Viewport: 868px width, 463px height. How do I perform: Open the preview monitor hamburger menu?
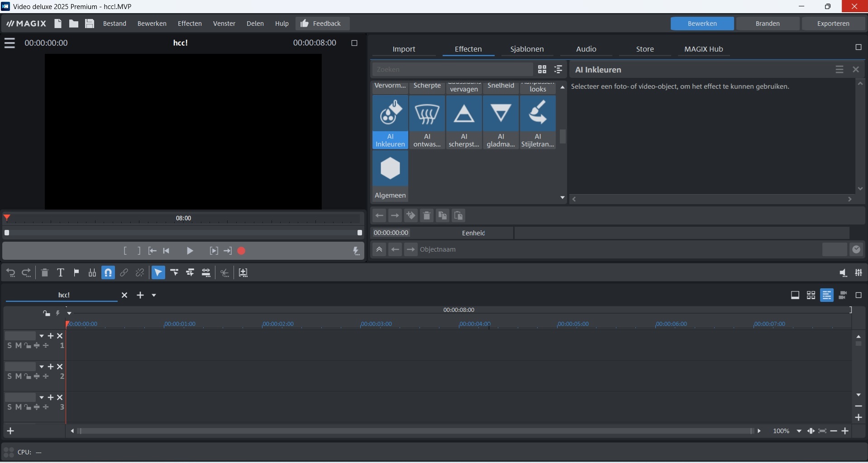pos(10,43)
